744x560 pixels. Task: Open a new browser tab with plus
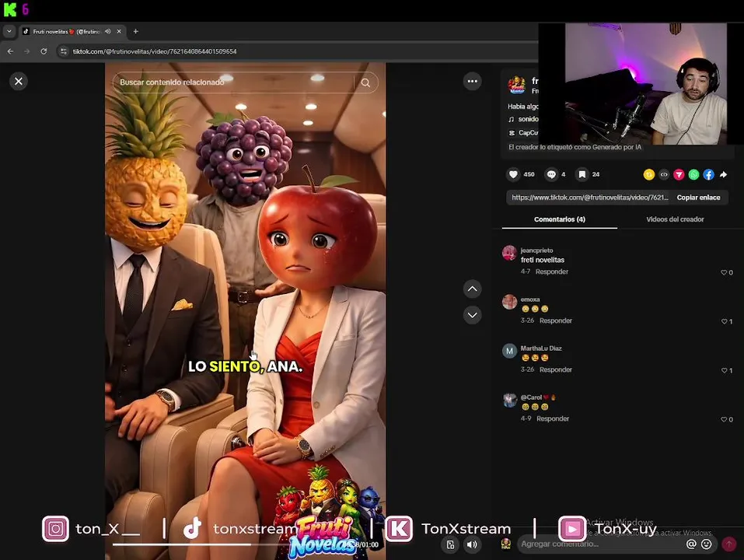point(136,31)
